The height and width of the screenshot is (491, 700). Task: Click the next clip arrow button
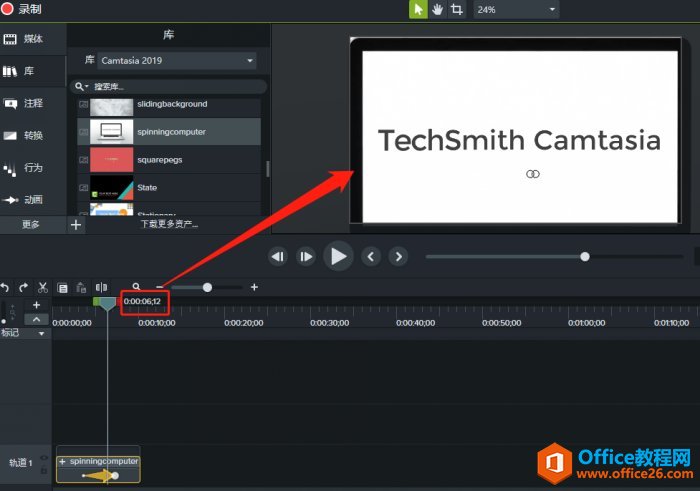click(398, 257)
